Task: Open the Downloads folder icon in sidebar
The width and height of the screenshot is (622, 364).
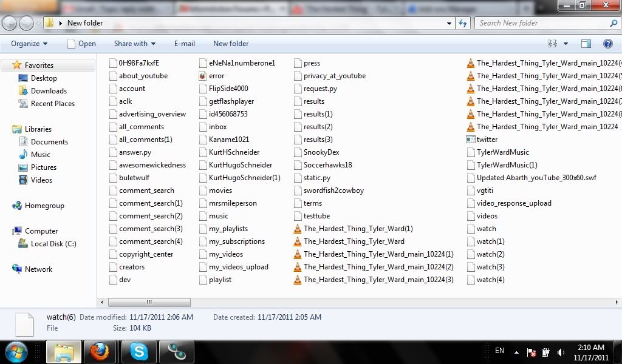Action: pyautogui.click(x=23, y=91)
